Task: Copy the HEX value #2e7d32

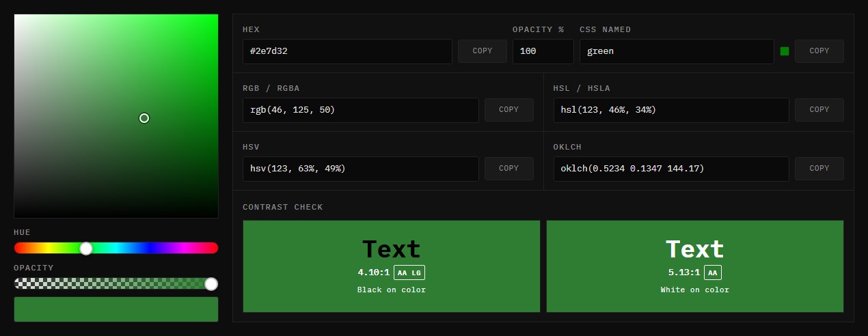Action: point(483,51)
